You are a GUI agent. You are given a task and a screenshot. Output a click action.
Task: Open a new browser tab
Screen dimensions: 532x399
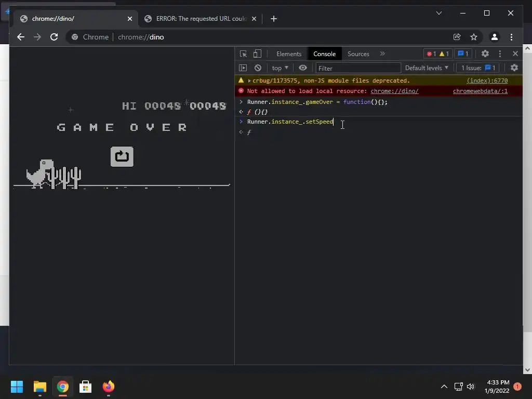(x=274, y=19)
